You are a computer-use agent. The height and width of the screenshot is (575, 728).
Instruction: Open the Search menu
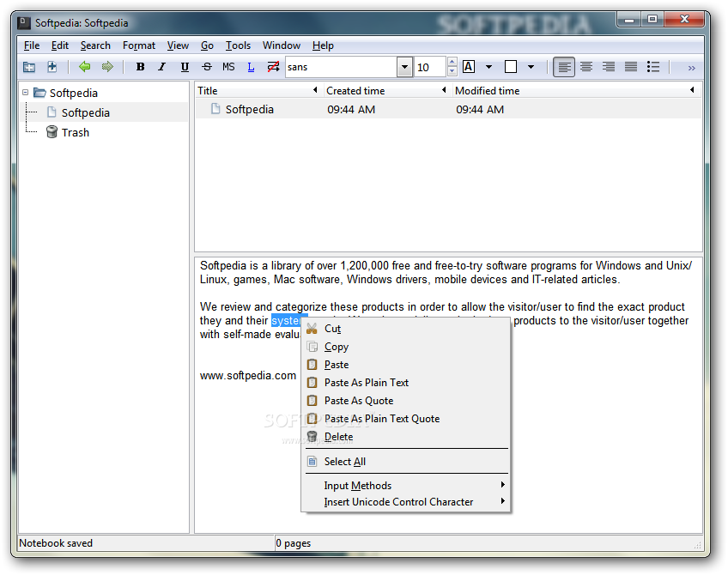coord(95,45)
